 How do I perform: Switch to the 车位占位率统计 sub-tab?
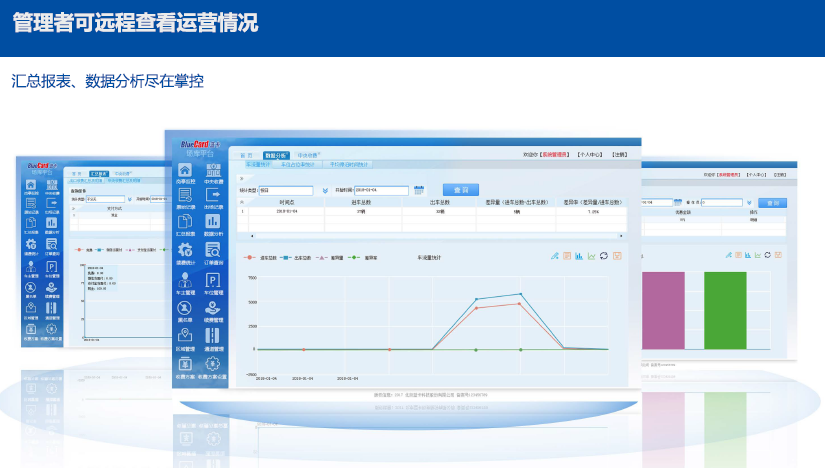coord(298,164)
